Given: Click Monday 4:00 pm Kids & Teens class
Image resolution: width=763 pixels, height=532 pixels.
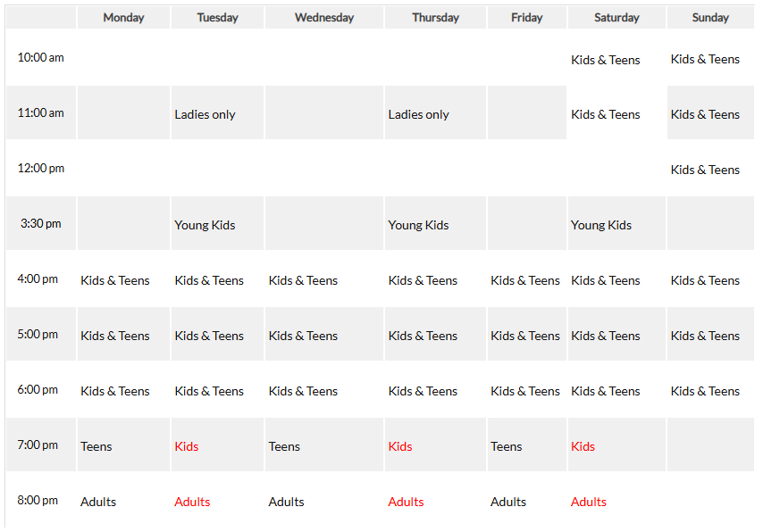Looking at the screenshot, I should tap(115, 280).
